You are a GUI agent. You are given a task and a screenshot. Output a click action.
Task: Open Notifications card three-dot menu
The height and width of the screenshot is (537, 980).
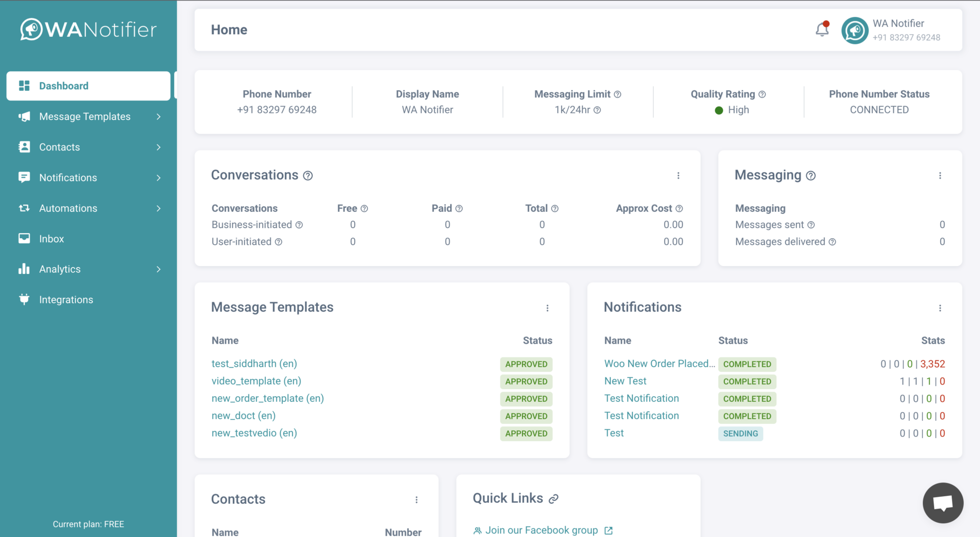940,308
